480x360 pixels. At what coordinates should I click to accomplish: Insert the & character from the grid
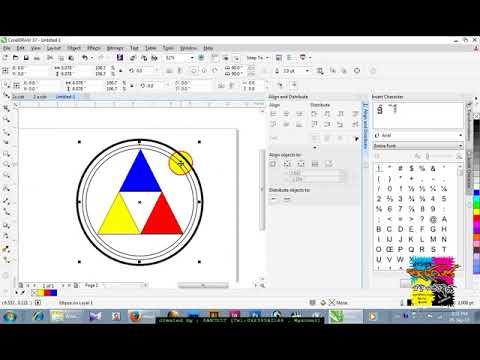(433, 168)
